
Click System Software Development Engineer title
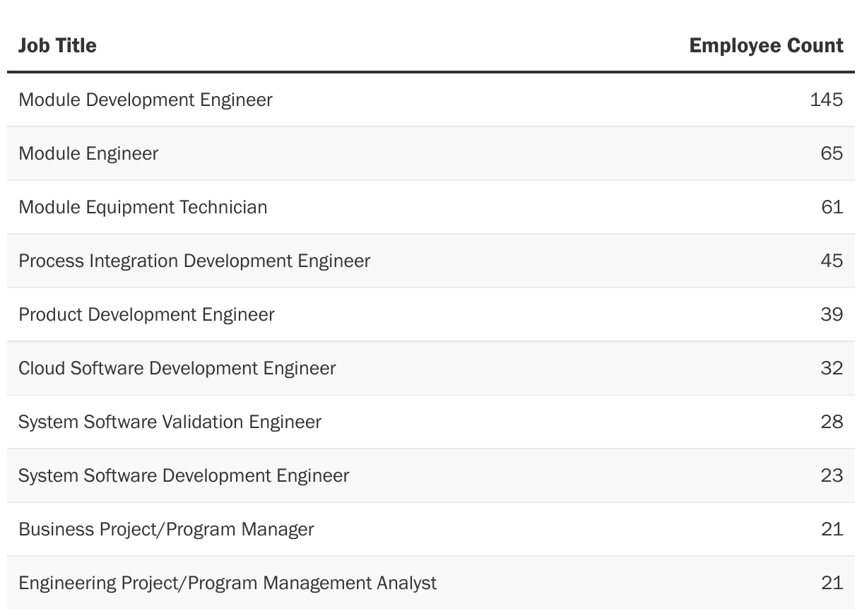coord(184,475)
